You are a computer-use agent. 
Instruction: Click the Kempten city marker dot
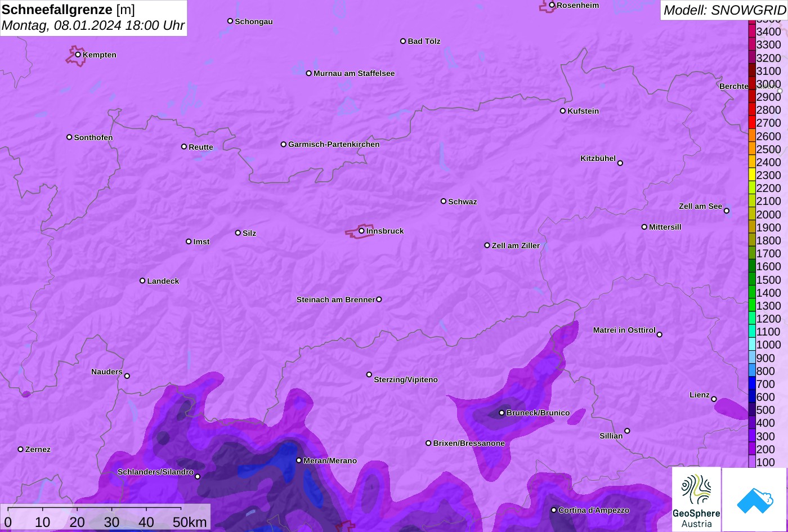(78, 55)
